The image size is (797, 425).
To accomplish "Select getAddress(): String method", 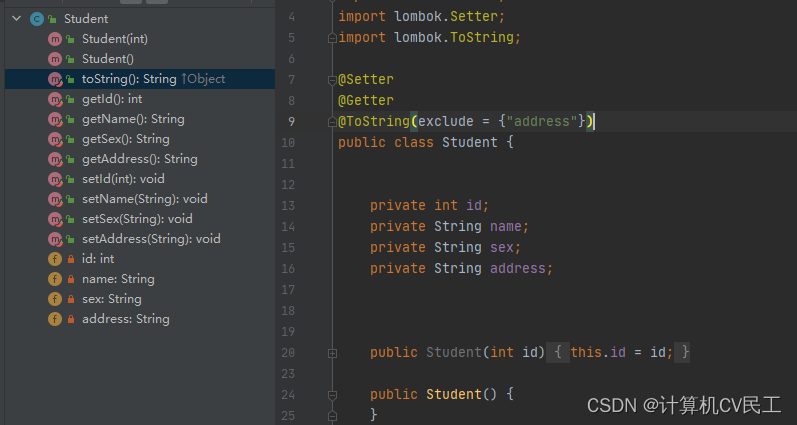I will coord(140,159).
